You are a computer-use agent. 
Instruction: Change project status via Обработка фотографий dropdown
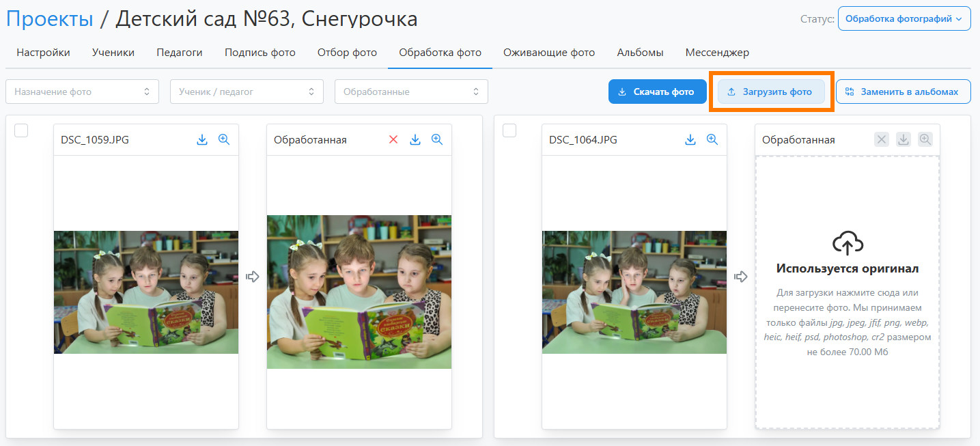pos(904,19)
